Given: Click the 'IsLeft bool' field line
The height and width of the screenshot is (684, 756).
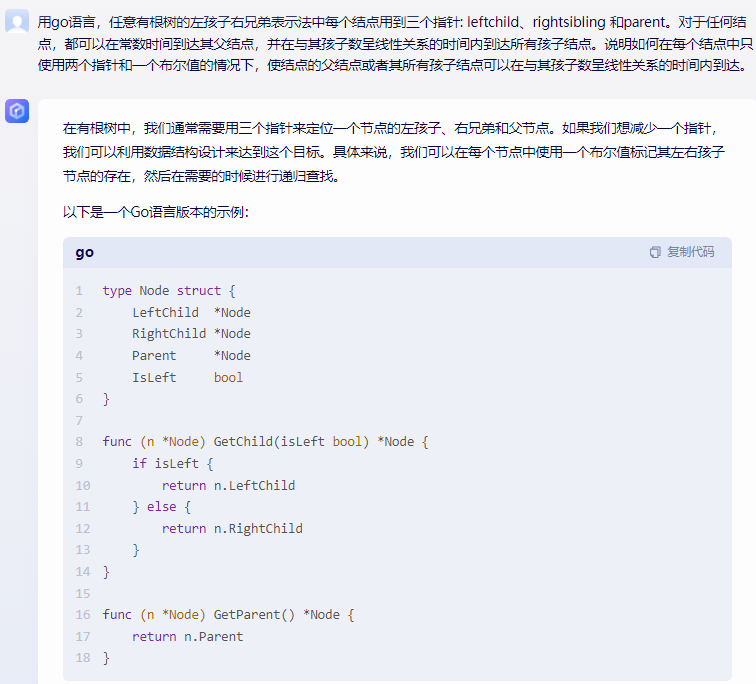Looking at the screenshot, I should 188,377.
